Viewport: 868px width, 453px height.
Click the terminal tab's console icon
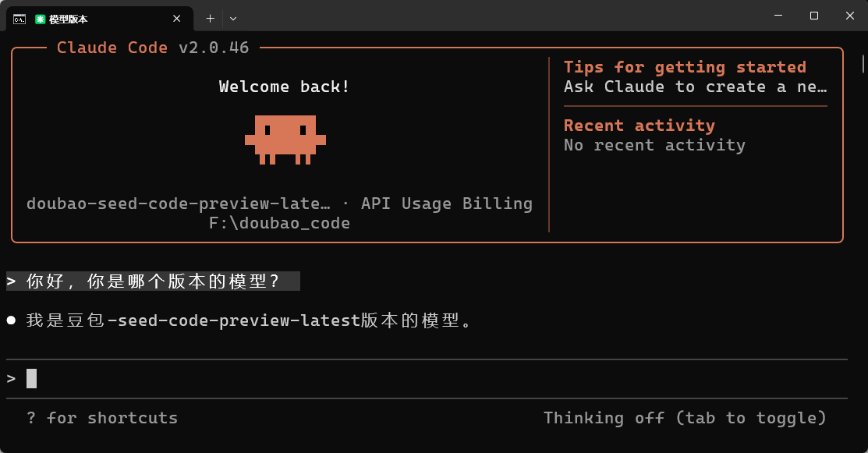pos(19,19)
